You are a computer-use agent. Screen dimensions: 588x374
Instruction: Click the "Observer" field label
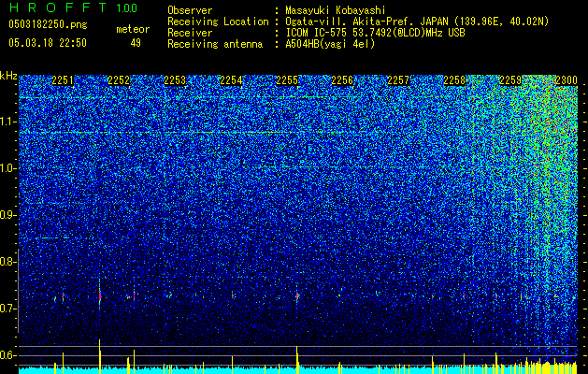click(190, 10)
